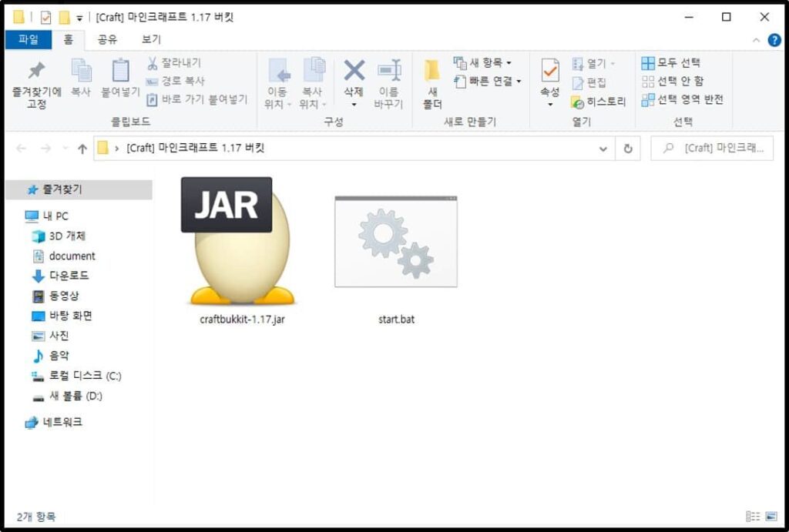Click 선택 영역 반전 (Invert selection)
The width and height of the screenshot is (789, 532).
[683, 99]
